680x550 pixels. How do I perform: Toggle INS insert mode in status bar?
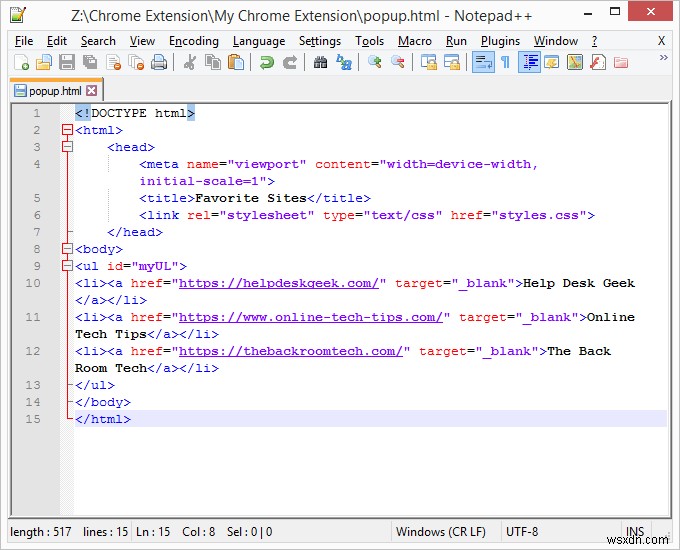tap(635, 531)
